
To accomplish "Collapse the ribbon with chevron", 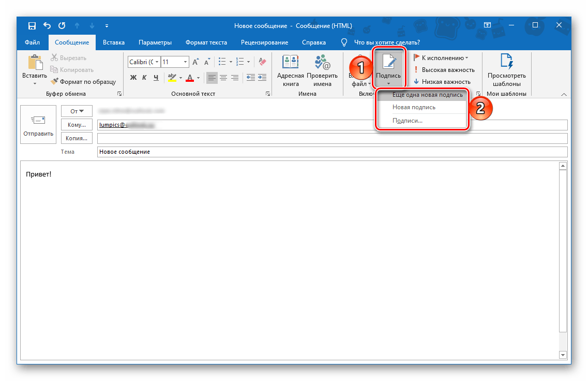I will (564, 94).
